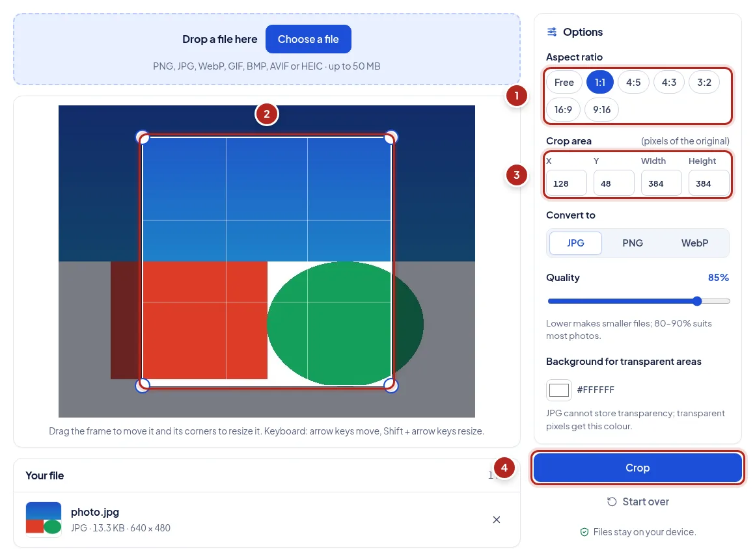The height and width of the screenshot is (560, 755).
Task: Click the 'Your file' heading
Action: click(45, 475)
